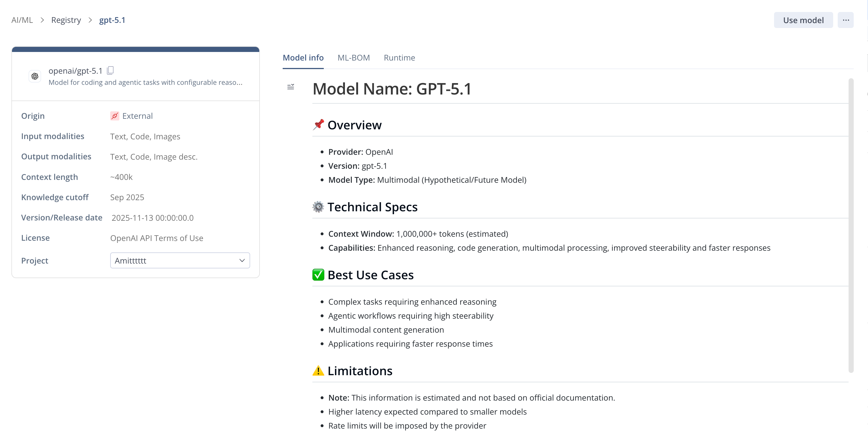Click the OpenAI logo icon
The height and width of the screenshot is (442, 868).
click(35, 77)
